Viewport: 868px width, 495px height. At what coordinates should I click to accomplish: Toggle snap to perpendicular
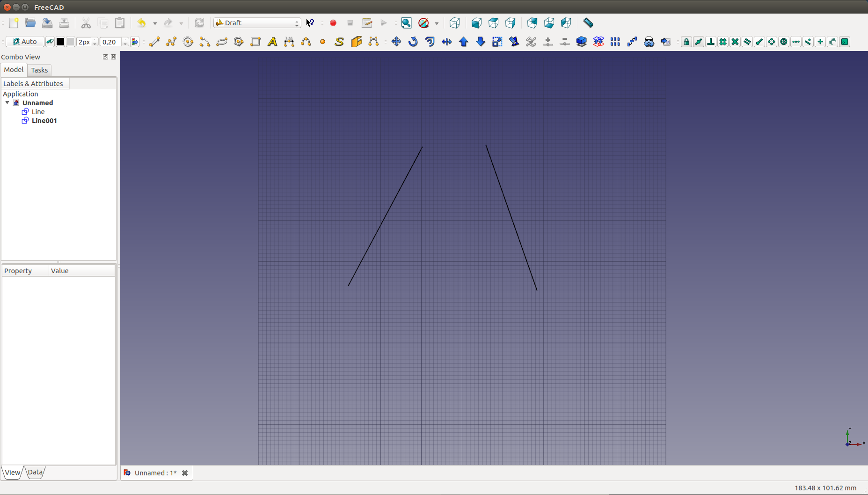tap(710, 42)
